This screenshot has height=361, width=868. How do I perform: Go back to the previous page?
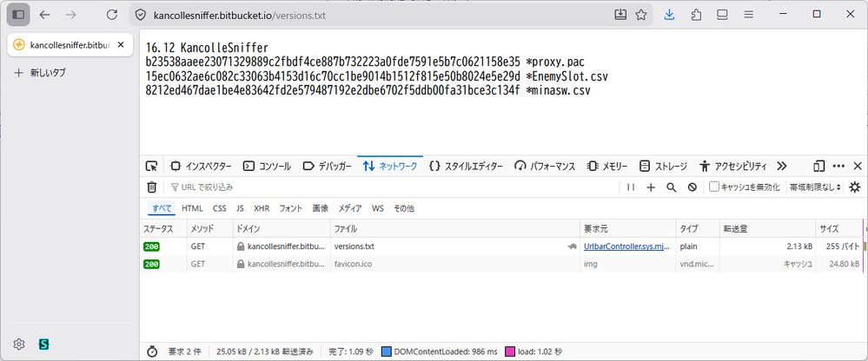[x=45, y=15]
